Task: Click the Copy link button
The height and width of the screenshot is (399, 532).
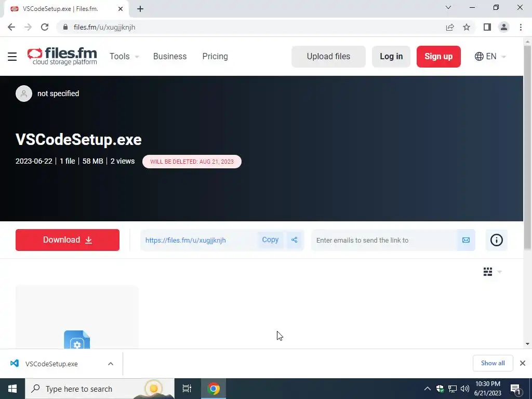Action: (x=270, y=240)
